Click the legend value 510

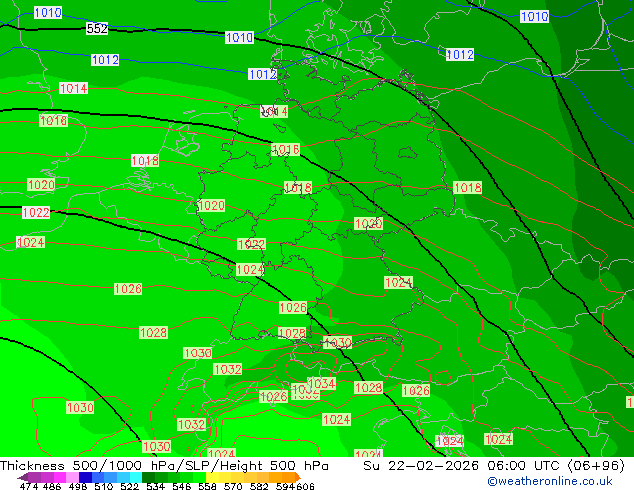(x=104, y=486)
